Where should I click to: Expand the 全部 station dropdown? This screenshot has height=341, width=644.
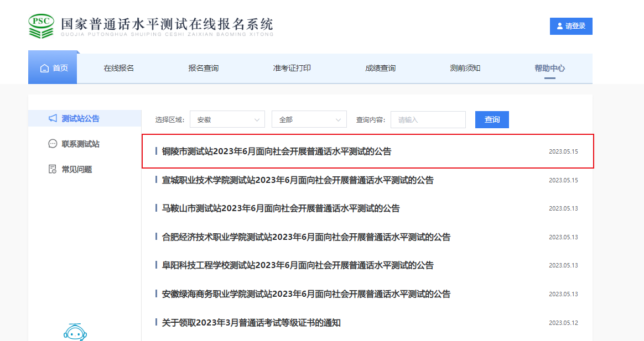click(309, 119)
